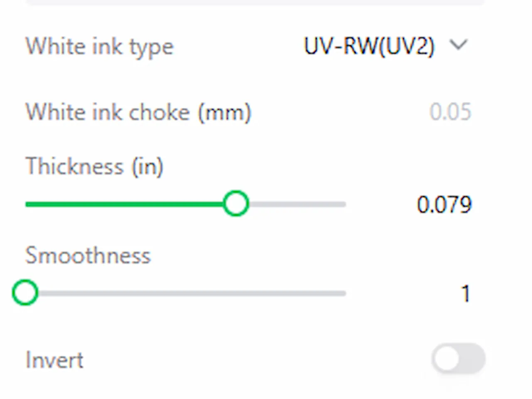Set Thickness slider to its minimum end

tap(27, 204)
